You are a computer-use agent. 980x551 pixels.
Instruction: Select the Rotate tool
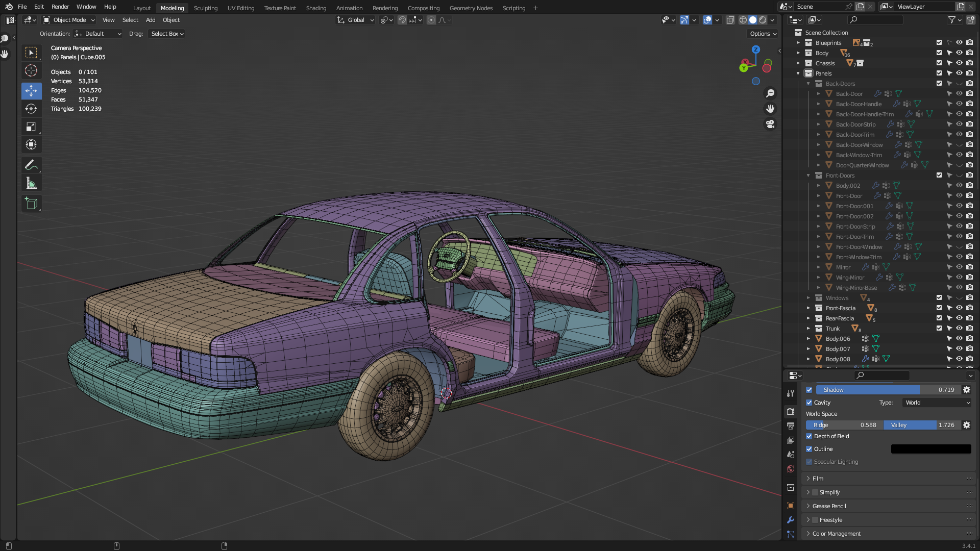[x=31, y=109]
